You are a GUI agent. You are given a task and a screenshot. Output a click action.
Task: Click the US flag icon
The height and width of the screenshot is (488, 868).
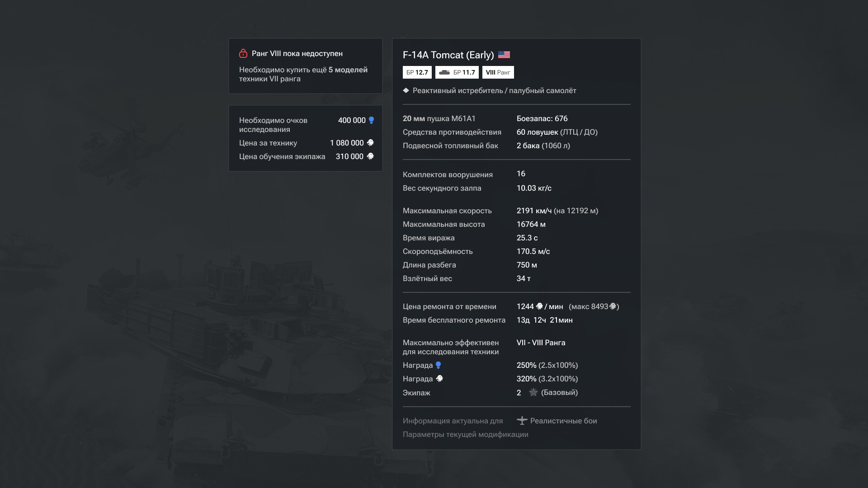504,55
